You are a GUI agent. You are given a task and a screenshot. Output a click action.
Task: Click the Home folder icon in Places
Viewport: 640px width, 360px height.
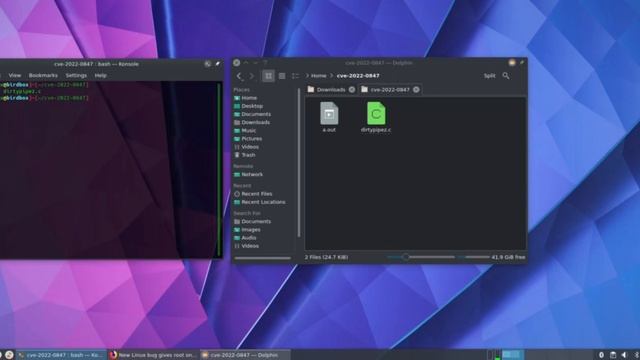[x=237, y=98]
